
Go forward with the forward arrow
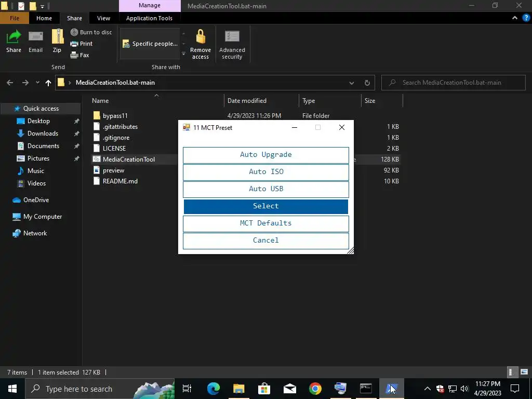pos(25,83)
